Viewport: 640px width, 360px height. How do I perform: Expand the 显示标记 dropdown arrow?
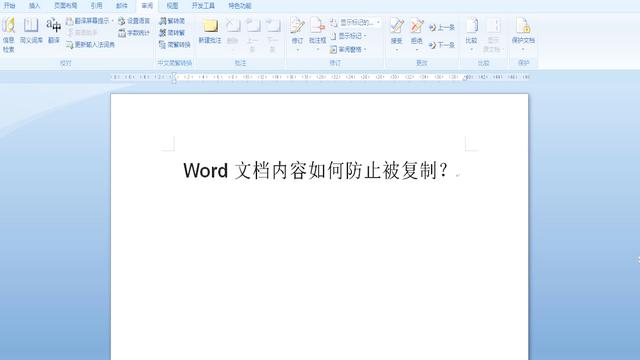coord(364,36)
